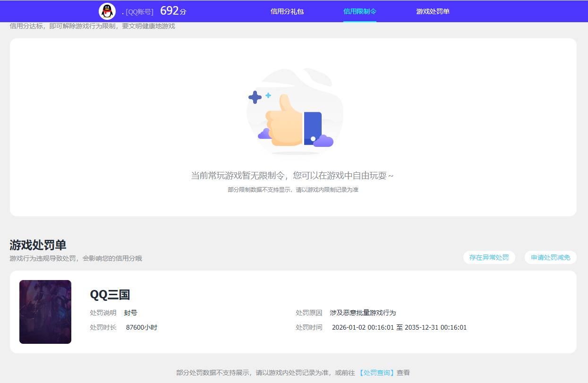Screen dimensions: 588x383
Task: Click the 游戏处罚单 section heading
Action: (x=38, y=245)
